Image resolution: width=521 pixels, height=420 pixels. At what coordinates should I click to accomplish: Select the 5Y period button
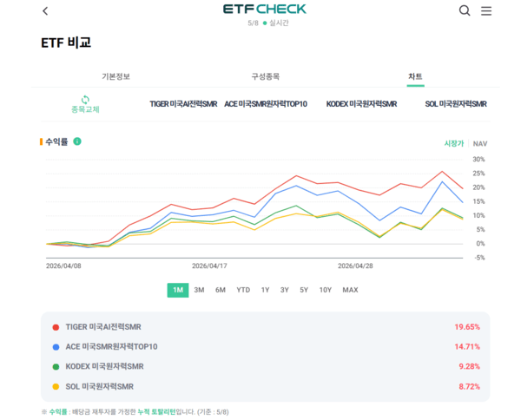304,290
